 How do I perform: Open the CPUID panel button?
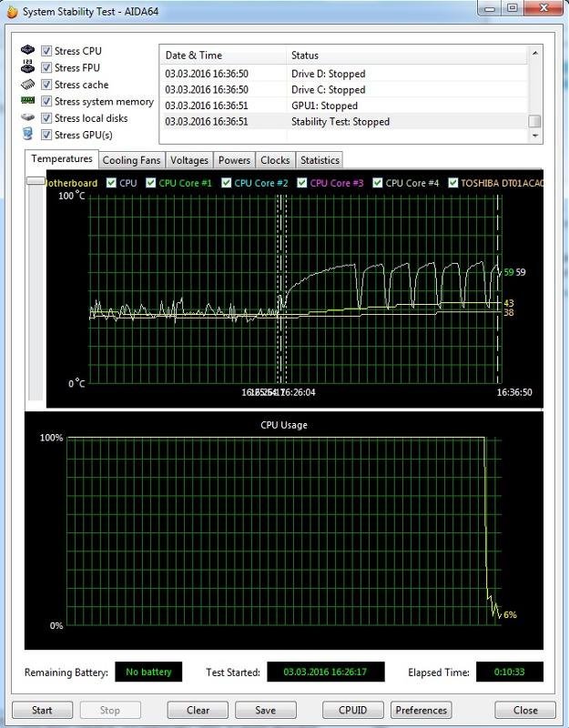(353, 710)
